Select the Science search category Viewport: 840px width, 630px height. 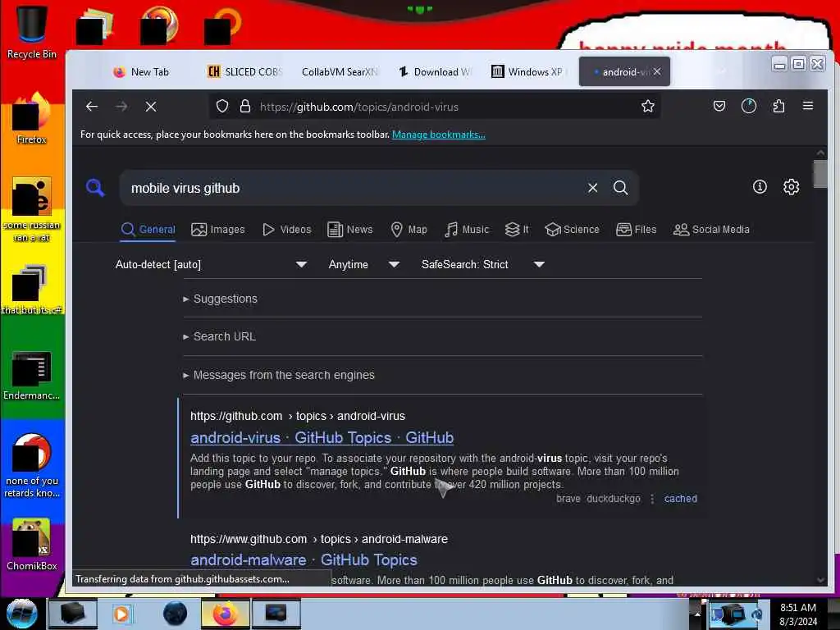[572, 230]
